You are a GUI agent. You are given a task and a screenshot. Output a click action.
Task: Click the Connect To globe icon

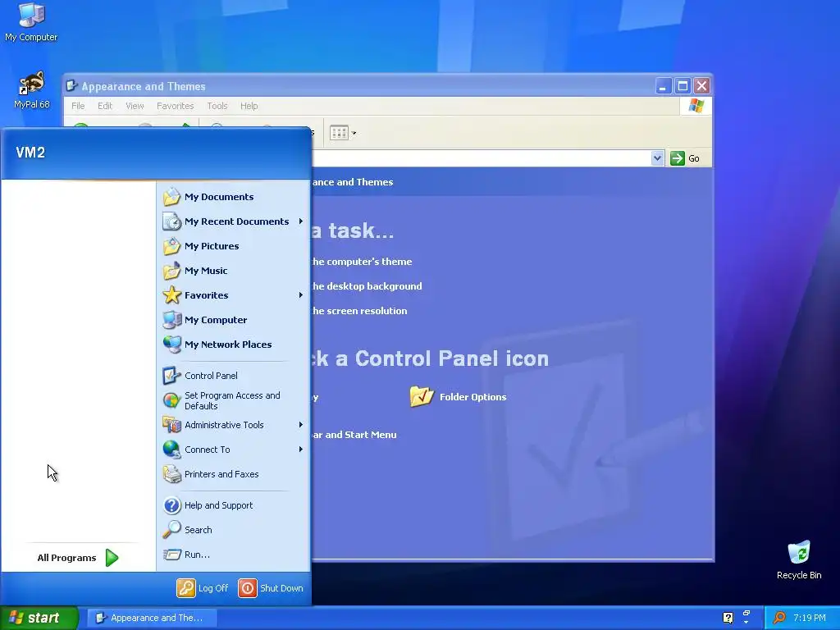pos(172,450)
